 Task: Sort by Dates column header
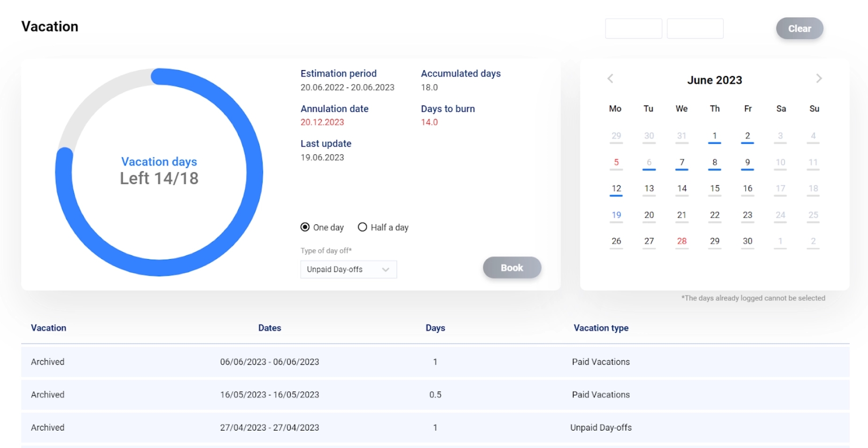coord(270,328)
